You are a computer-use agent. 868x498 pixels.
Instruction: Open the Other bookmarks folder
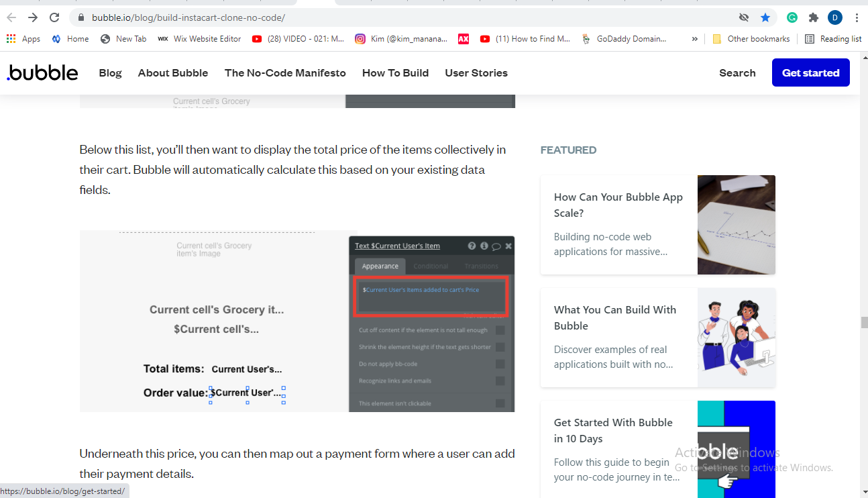coord(751,39)
